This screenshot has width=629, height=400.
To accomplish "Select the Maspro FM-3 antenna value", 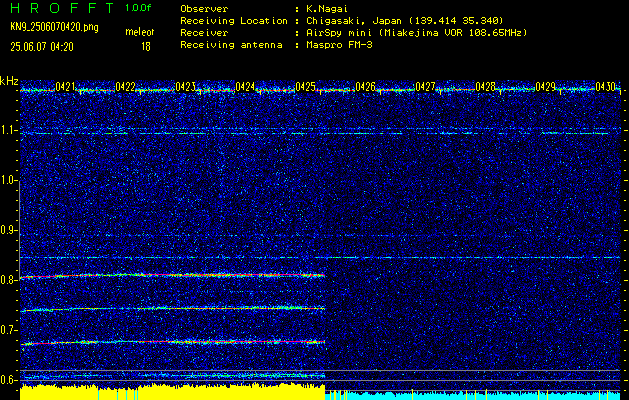I will tap(339, 45).
